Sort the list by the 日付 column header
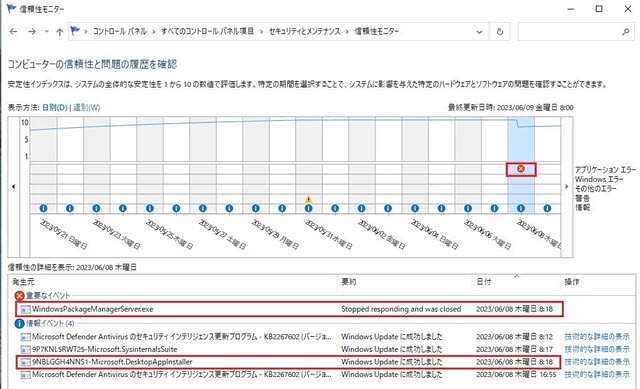The height and width of the screenshot is (389, 640). [x=484, y=282]
